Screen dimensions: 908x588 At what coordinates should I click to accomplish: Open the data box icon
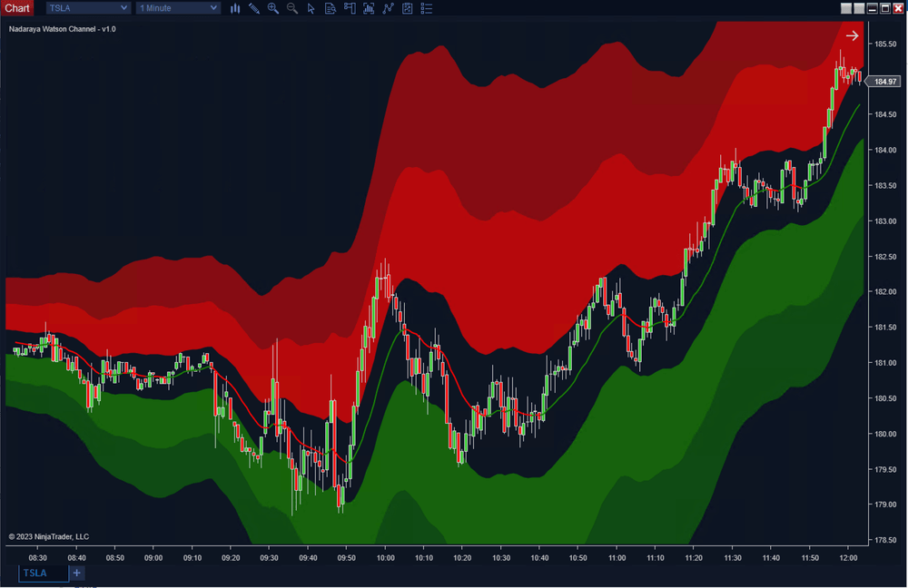[x=330, y=8]
